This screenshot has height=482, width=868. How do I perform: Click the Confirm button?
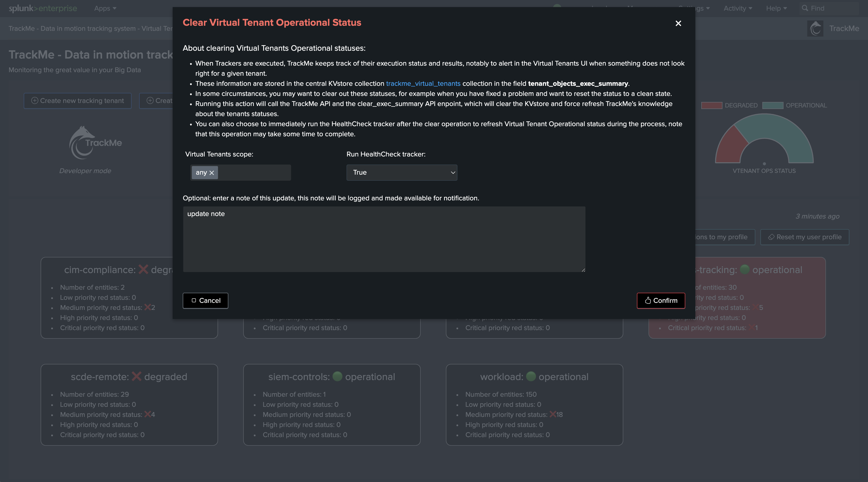(x=660, y=301)
